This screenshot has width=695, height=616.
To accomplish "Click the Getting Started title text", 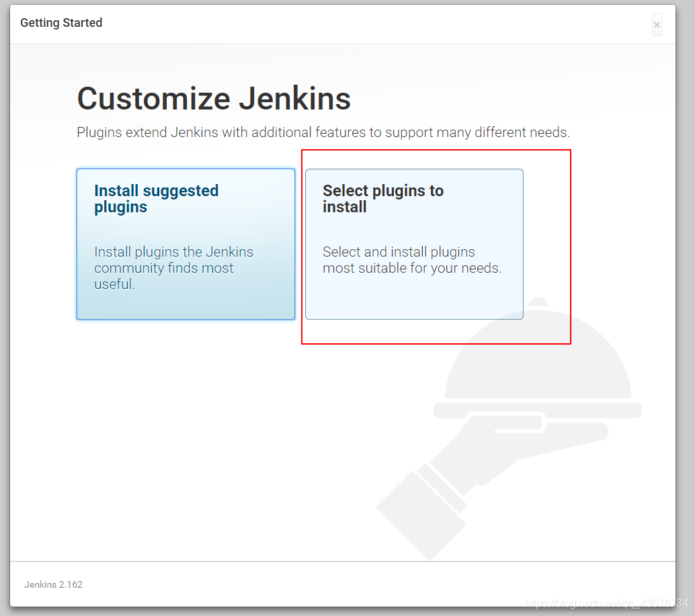I will (61, 23).
